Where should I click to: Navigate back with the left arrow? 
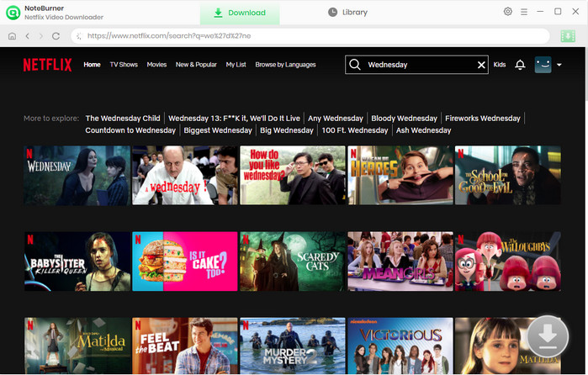(28, 36)
